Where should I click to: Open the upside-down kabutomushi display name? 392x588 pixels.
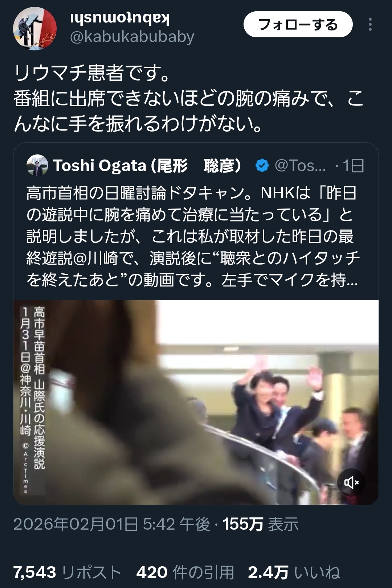click(x=119, y=18)
